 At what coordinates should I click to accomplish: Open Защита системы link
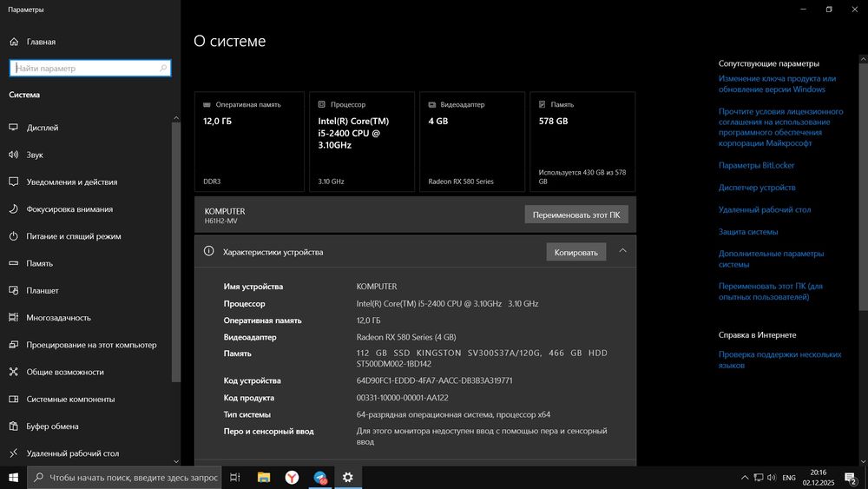[x=748, y=232]
